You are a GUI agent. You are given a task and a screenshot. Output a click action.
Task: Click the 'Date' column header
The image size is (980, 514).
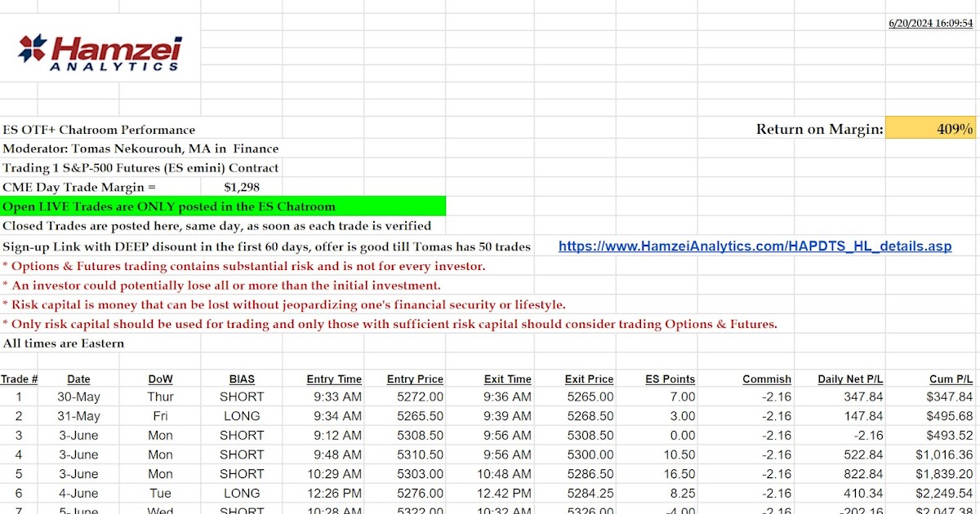tap(79, 379)
